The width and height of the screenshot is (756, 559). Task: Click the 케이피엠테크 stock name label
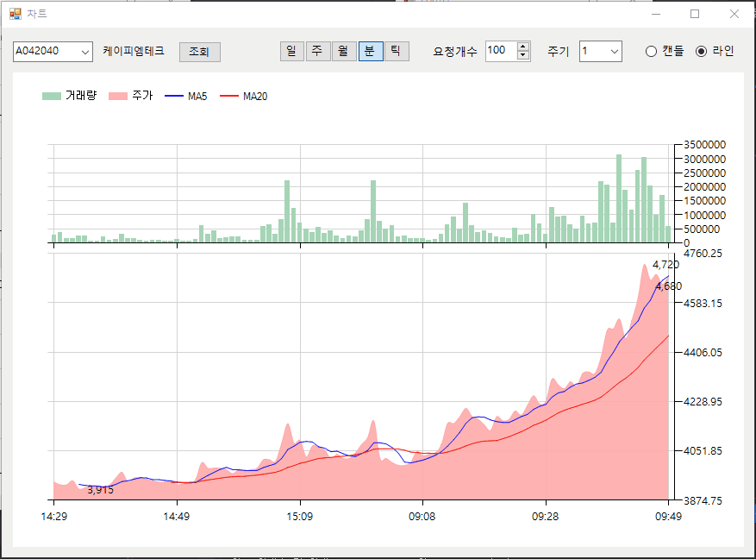(x=134, y=51)
